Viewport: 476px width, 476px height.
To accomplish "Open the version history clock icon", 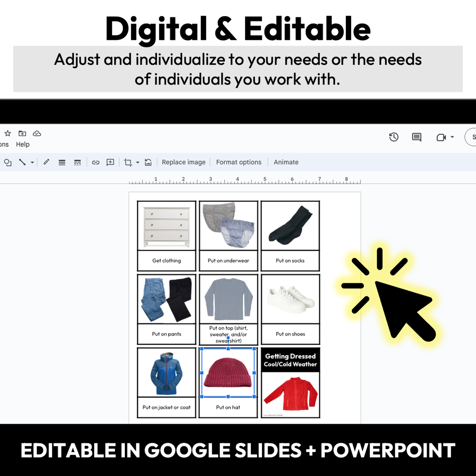I will 393,137.
